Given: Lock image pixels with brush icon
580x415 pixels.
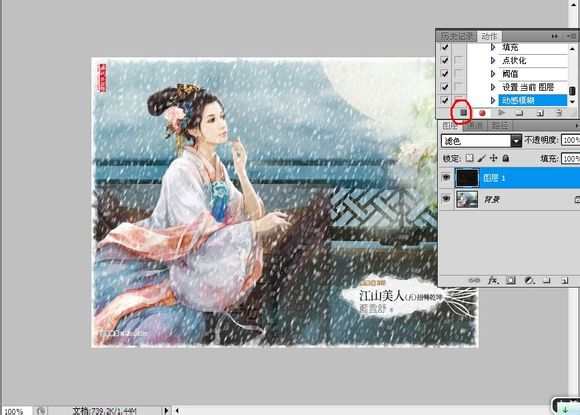Looking at the screenshot, I should coord(481,158).
